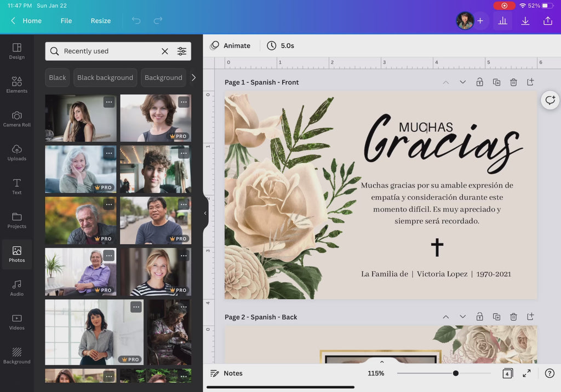
Task: Open the Elements panel
Action: pos(17,85)
